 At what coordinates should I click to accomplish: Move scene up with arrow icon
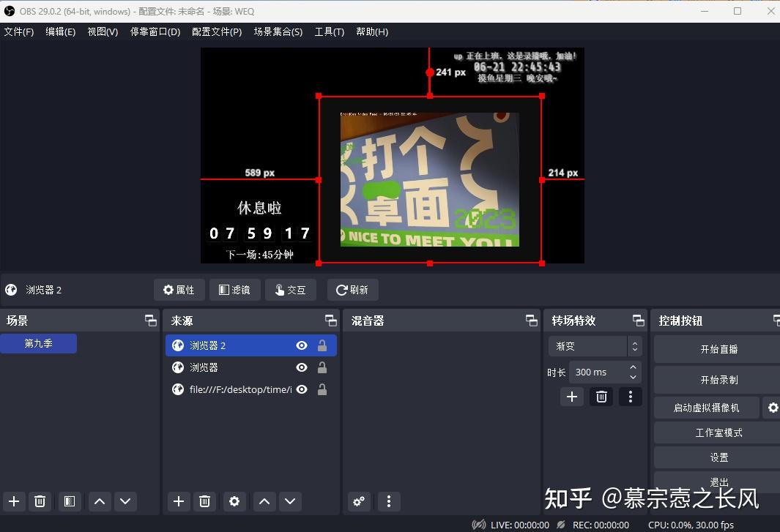(100, 501)
